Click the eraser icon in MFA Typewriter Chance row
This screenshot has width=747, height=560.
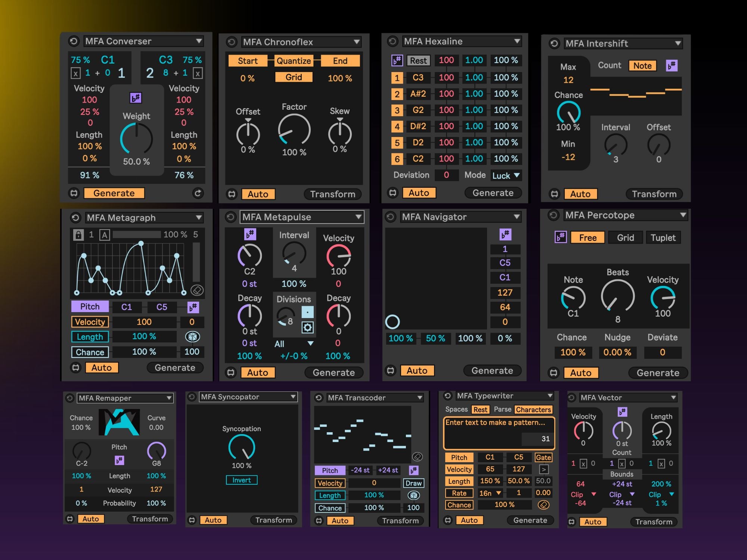543,505
